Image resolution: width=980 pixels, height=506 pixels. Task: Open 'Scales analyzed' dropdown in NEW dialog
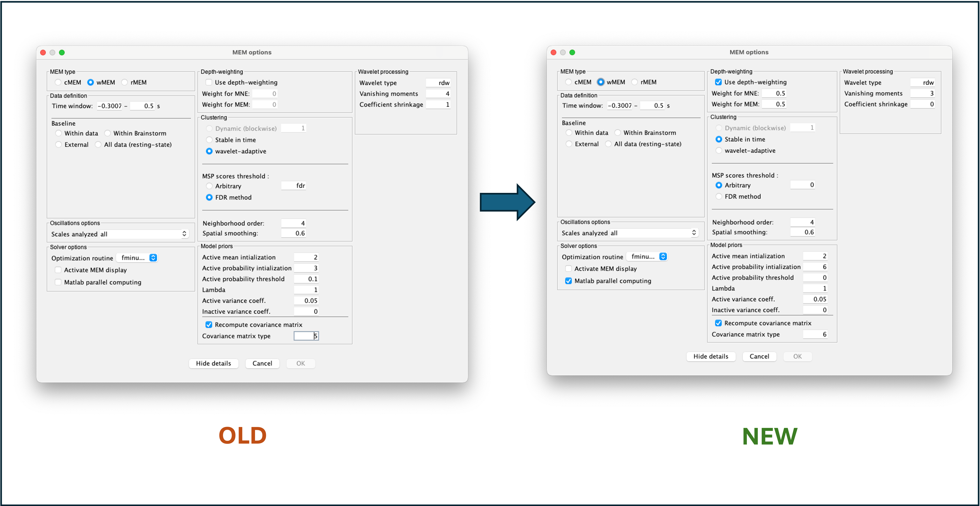pyautogui.click(x=654, y=233)
